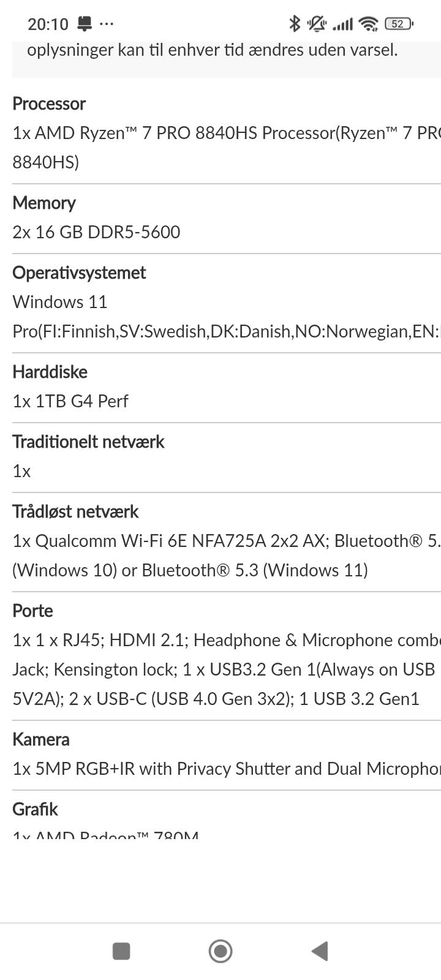
Task: Select the 1x 1TB G4 Perf value
Action: click(x=70, y=401)
